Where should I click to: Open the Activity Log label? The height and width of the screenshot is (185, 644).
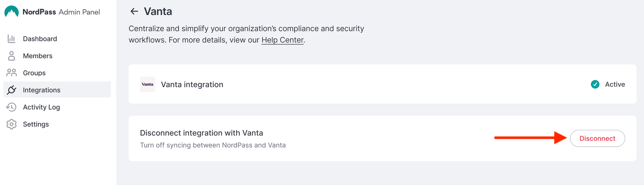click(41, 107)
